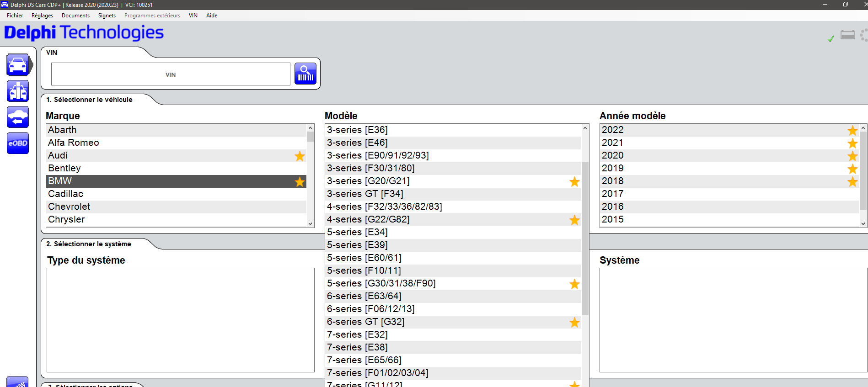Viewport: 868px width, 387px height.
Task: Open the eOBD sidebar icon
Action: (18, 143)
